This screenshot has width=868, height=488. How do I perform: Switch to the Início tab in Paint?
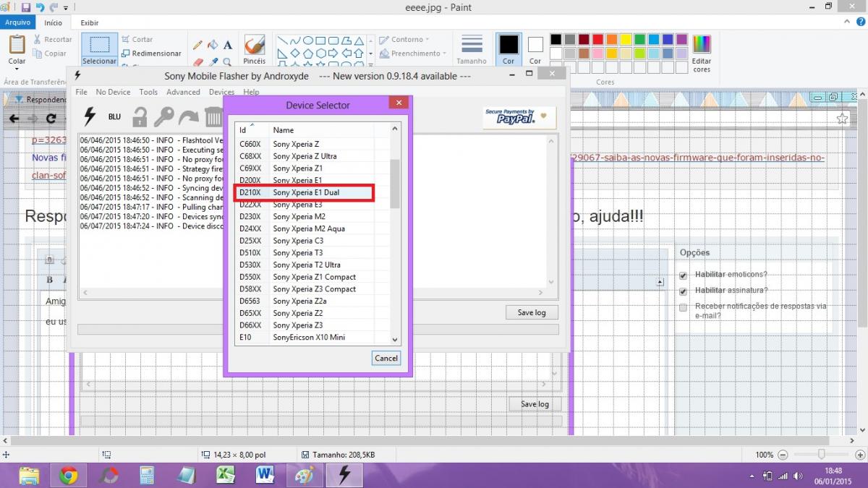point(53,22)
